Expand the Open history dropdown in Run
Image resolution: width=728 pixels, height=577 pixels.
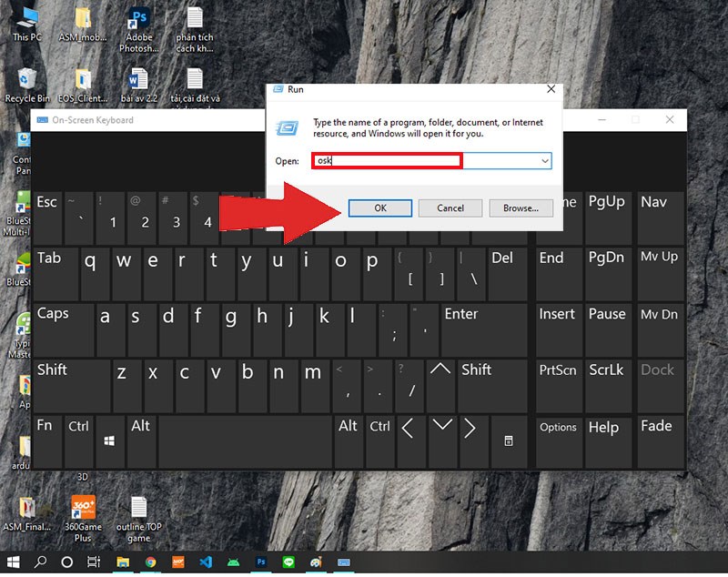545,161
